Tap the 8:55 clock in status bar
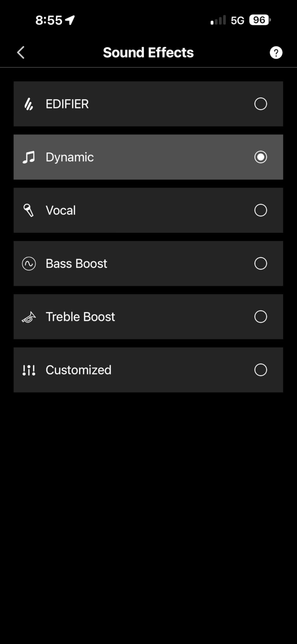Image resolution: width=297 pixels, height=644 pixels. [49, 20]
